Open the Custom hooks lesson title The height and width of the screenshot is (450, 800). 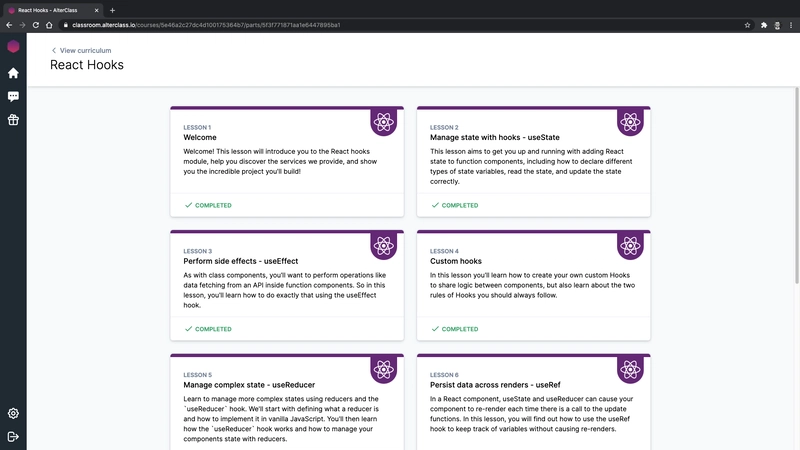pos(456,261)
